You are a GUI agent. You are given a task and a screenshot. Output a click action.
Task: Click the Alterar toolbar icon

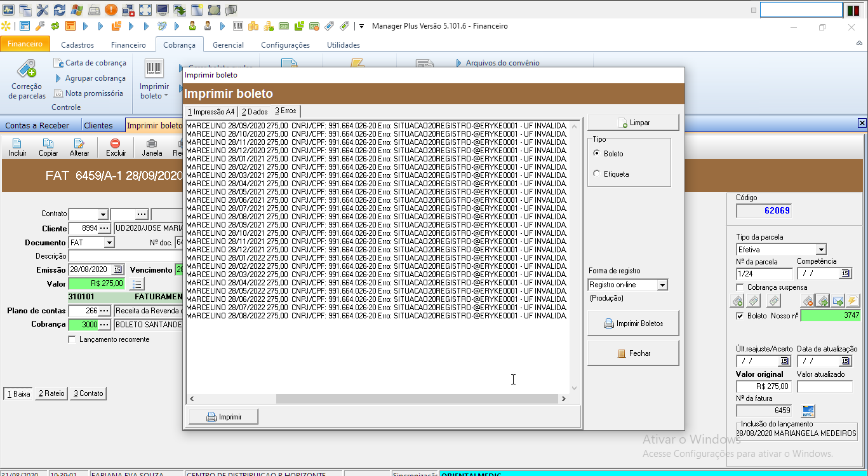pos(79,144)
